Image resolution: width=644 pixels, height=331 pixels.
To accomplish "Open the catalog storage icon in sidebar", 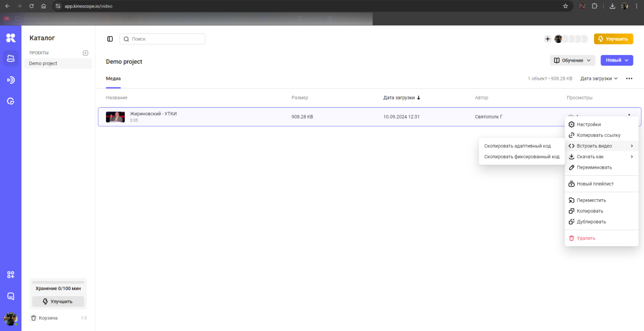I will (x=10, y=58).
